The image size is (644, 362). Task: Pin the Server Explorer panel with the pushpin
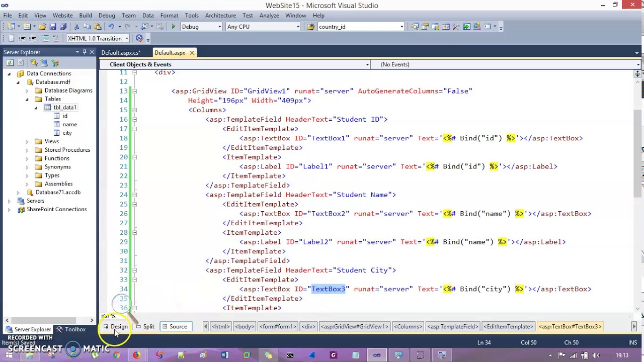pos(85,52)
